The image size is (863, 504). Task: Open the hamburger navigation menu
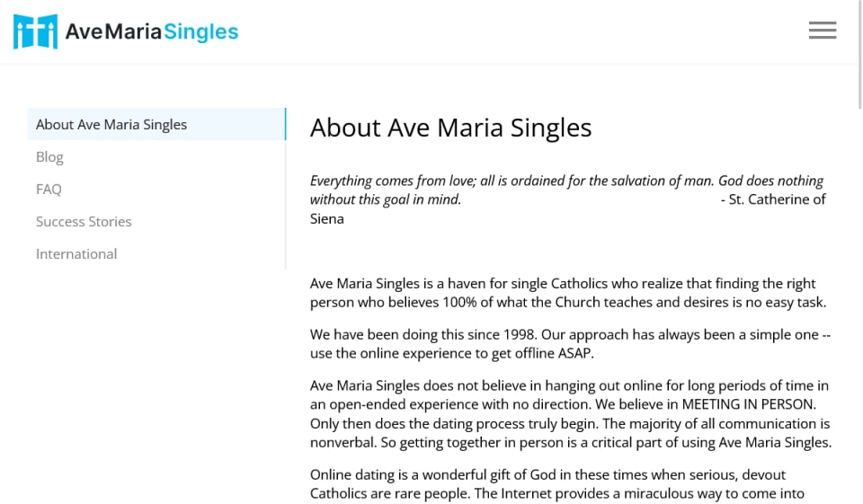tap(822, 31)
